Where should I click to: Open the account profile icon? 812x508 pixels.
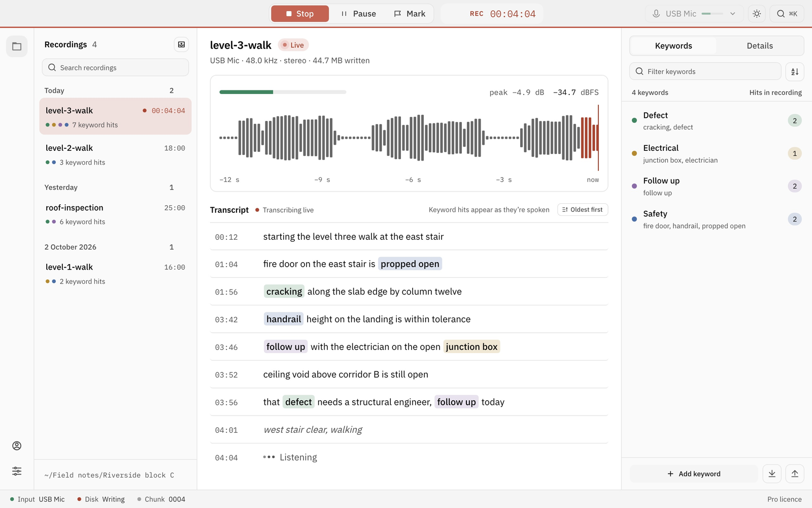17,446
